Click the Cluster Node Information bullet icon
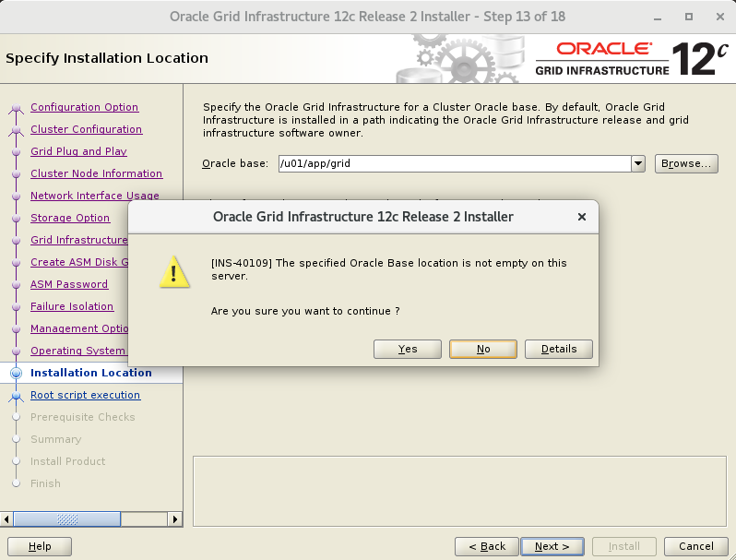Image resolution: width=736 pixels, height=560 pixels. point(17,173)
